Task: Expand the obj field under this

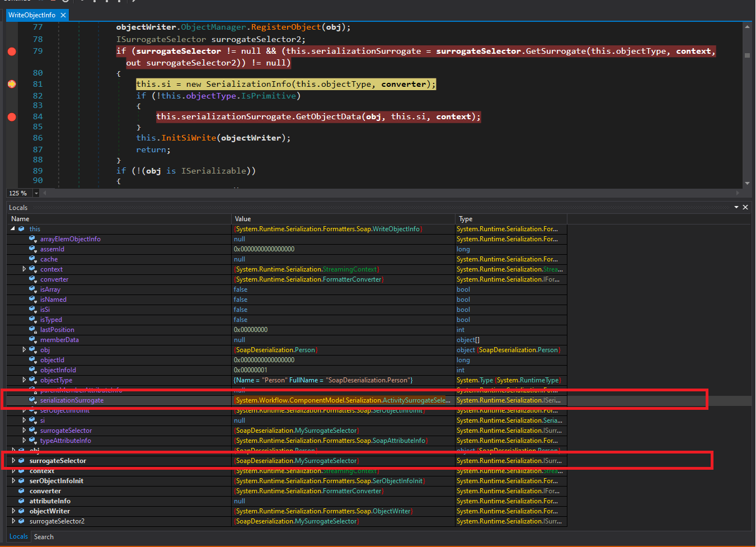Action: pos(24,350)
